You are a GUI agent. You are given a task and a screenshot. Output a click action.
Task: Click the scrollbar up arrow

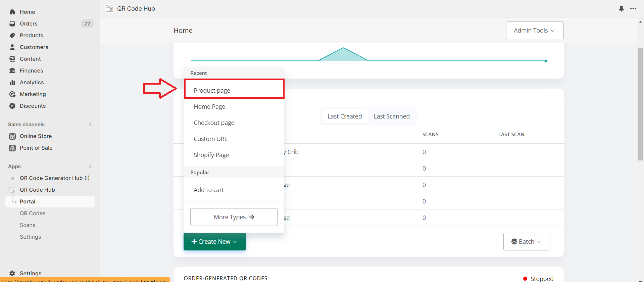640,21
